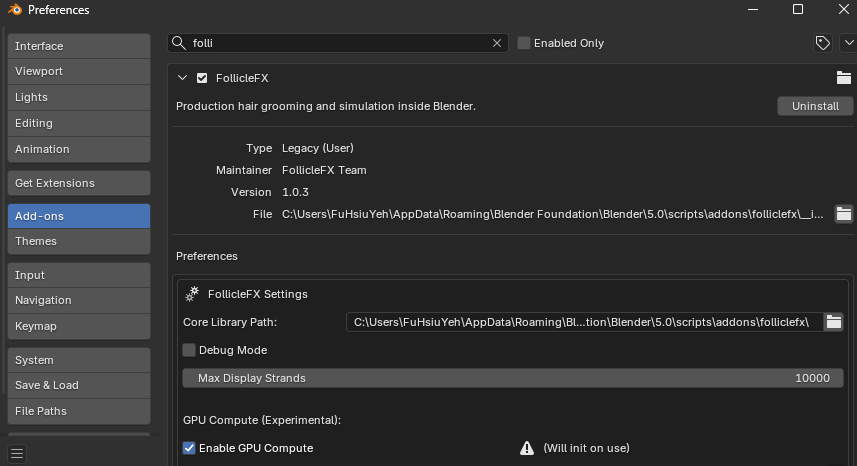Switch to Editing preferences
The height and width of the screenshot is (466, 857).
79,123
